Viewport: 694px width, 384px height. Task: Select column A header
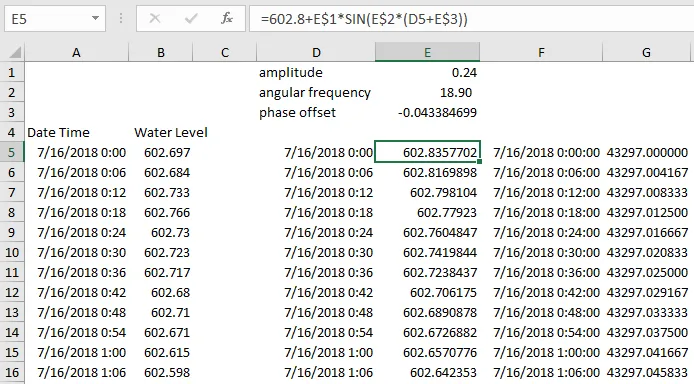76,53
